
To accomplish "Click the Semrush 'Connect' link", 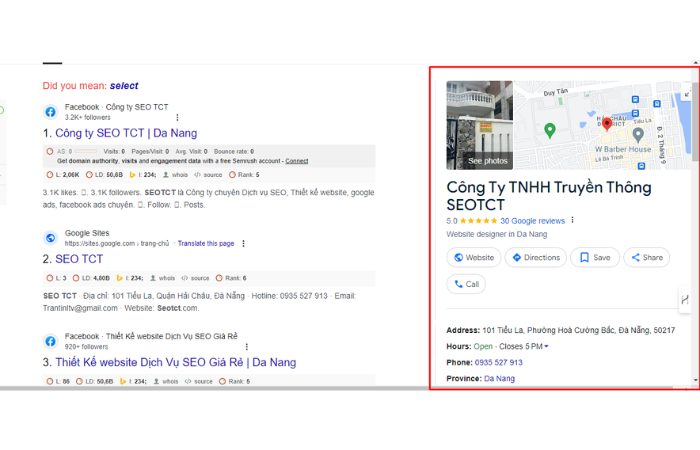I will pyautogui.click(x=297, y=161).
